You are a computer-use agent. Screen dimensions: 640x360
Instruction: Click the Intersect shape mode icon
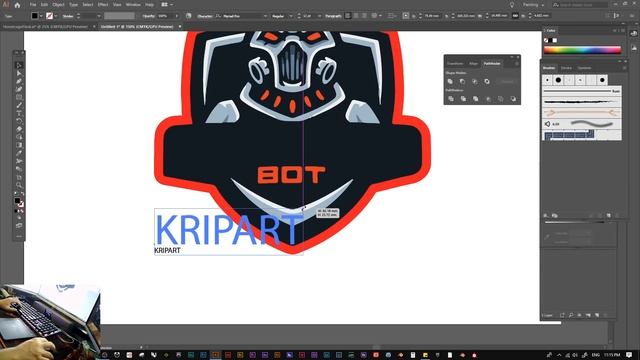pyautogui.click(x=475, y=81)
